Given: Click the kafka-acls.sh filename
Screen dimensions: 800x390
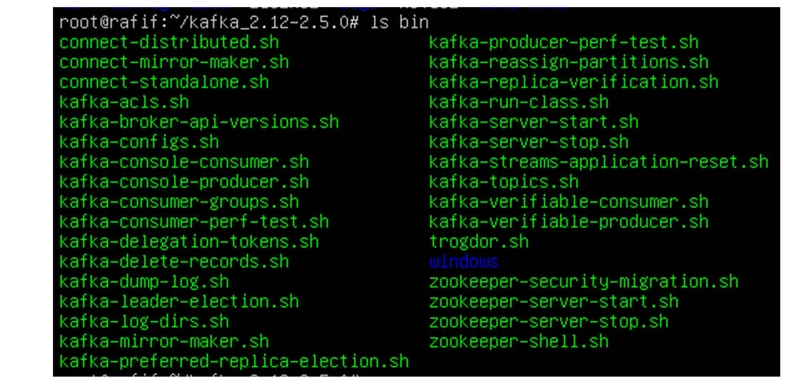Looking at the screenshot, I should pyautogui.click(x=124, y=102).
